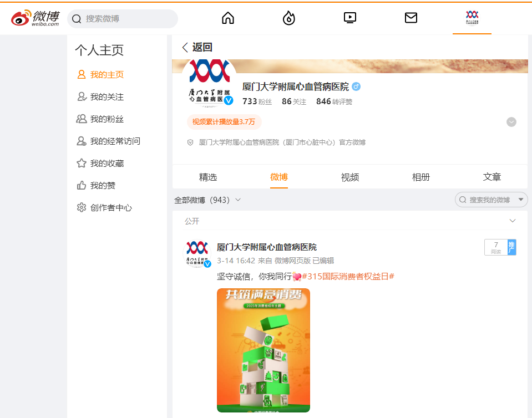Open the Weibo video channel icon
The width and height of the screenshot is (532, 418).
pyautogui.click(x=349, y=18)
